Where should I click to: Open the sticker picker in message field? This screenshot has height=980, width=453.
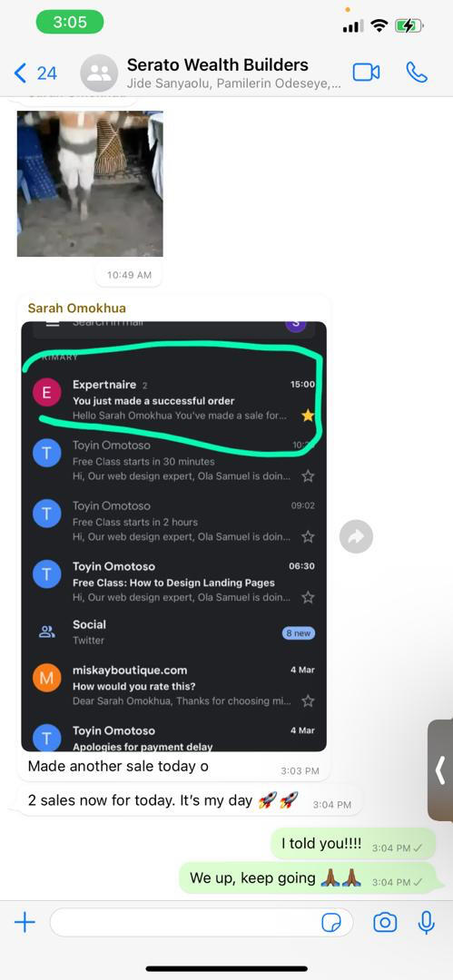tap(330, 923)
